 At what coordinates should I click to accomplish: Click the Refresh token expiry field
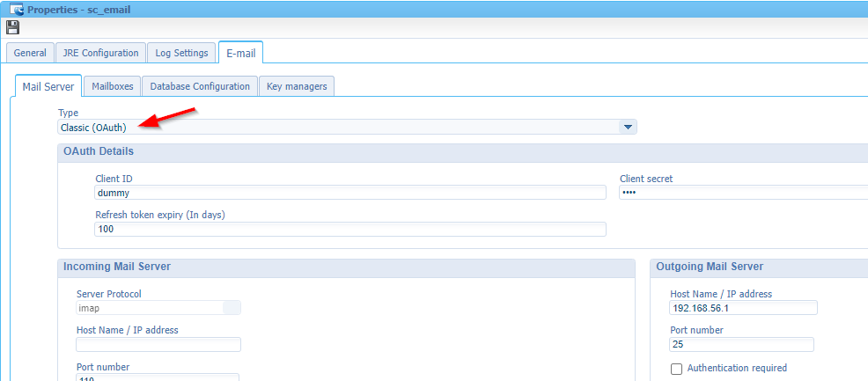pos(349,230)
